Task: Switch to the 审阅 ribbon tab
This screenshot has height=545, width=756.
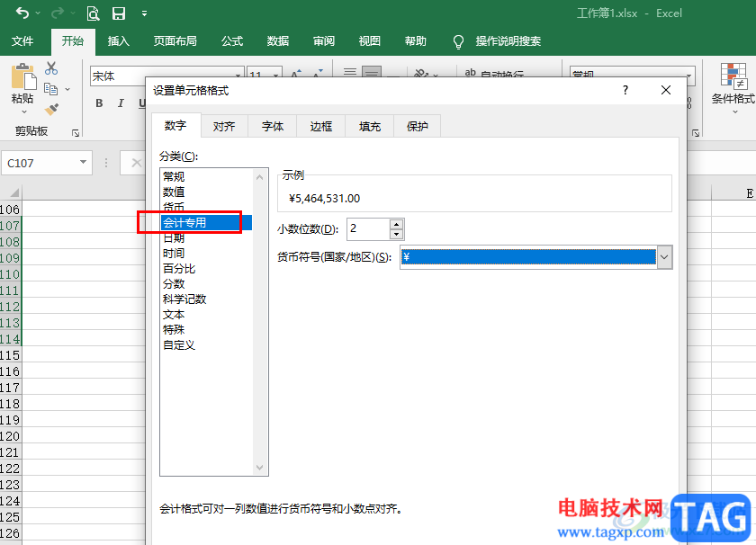Action: (324, 41)
